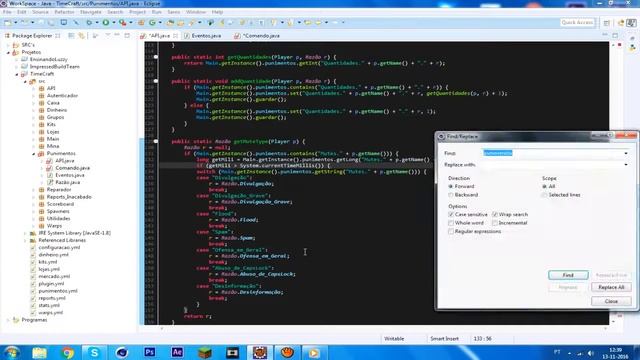This screenshot has width=640, height=360.
Task: Click the Replace All button
Action: click(x=611, y=287)
